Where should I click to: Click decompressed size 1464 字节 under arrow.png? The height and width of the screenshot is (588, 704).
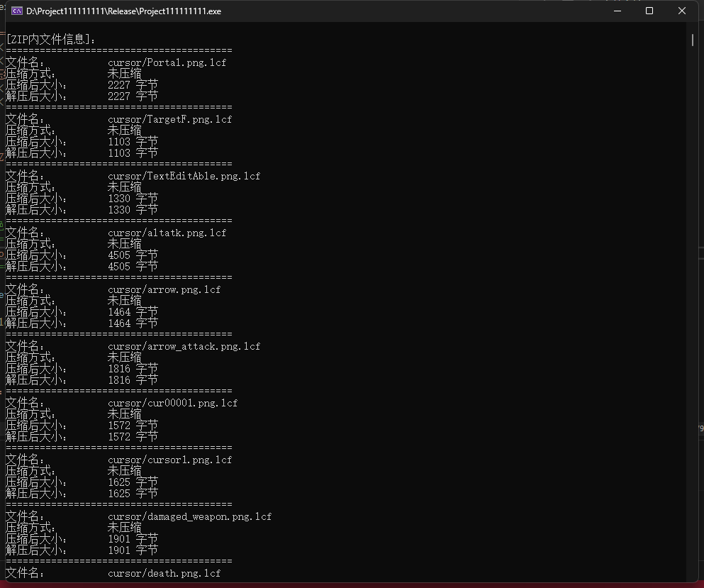coord(133,323)
